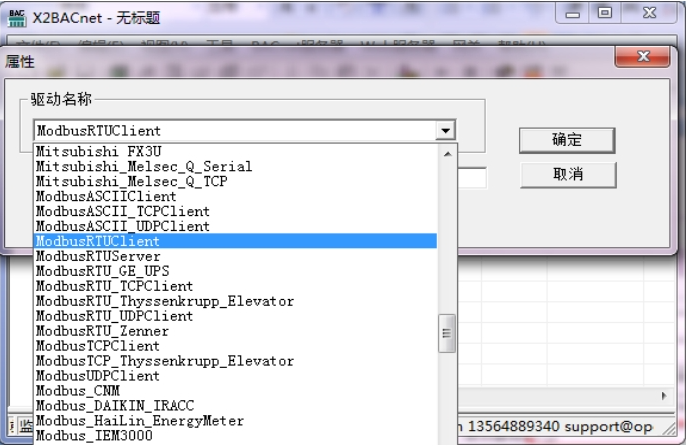Minimize the X2BACnet main window
This screenshot has width=687, height=448.
572,13
